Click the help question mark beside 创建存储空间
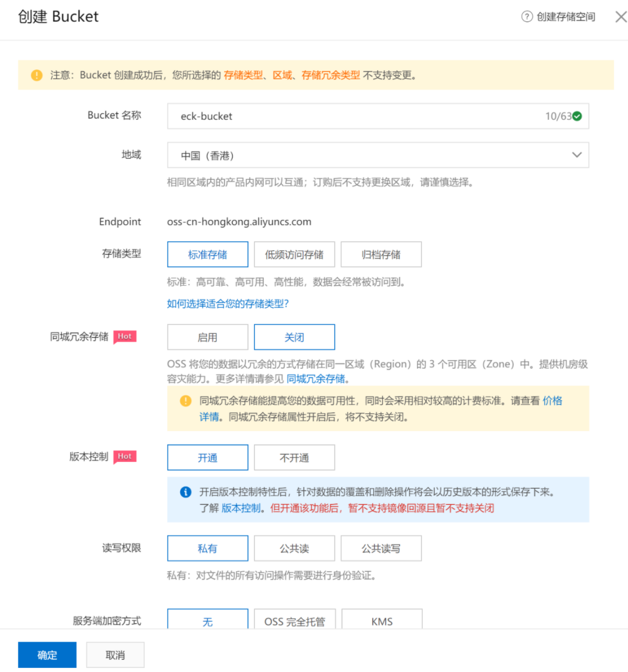Screen dimensions: 628x672 (x=526, y=17)
